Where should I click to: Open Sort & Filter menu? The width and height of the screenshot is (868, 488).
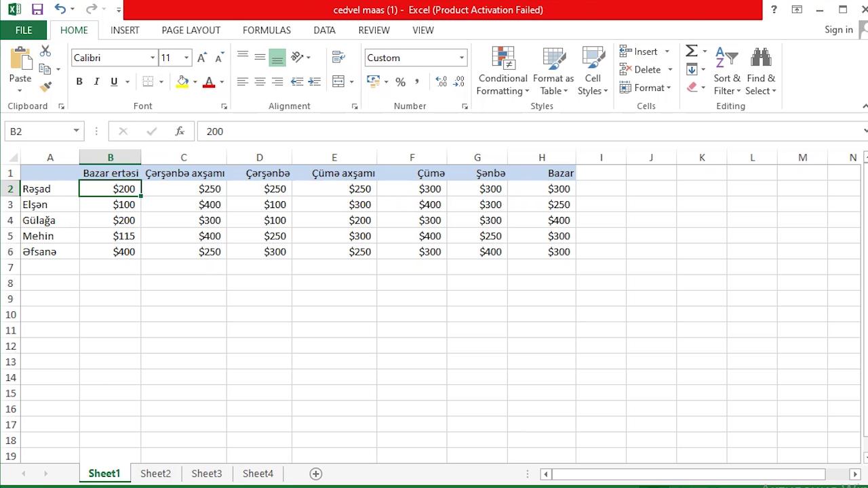tap(727, 71)
